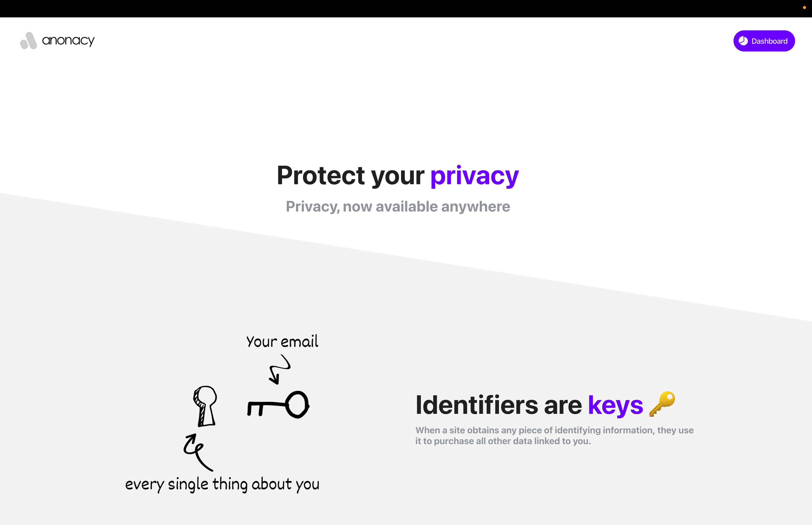Click the pie chart icon in Dashboard button
This screenshot has height=525, width=812.
point(743,41)
